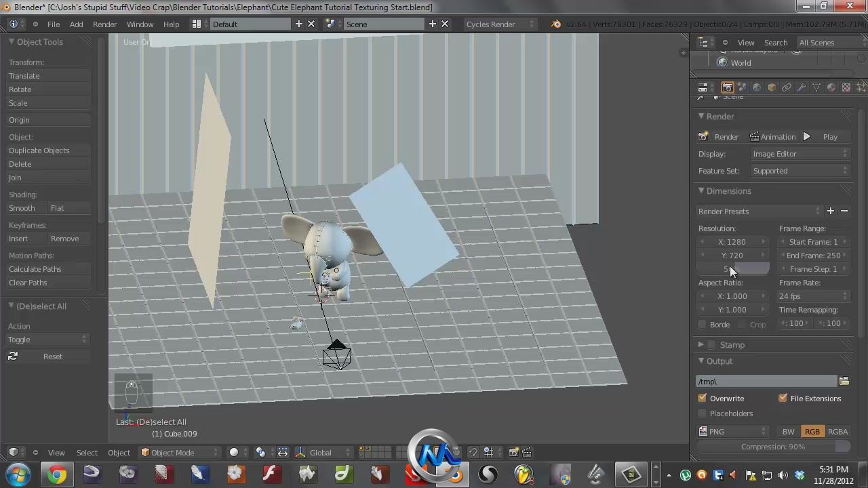Adjust the Compression 90% slider
Viewport: 868px width, 488px height.
point(773,446)
